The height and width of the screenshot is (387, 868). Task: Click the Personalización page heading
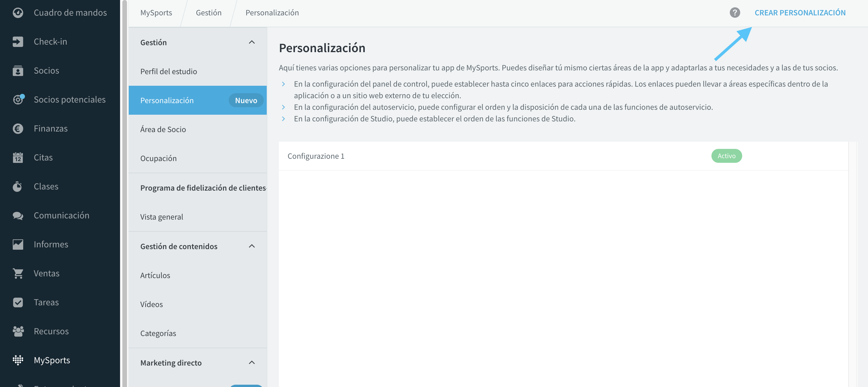tap(322, 48)
